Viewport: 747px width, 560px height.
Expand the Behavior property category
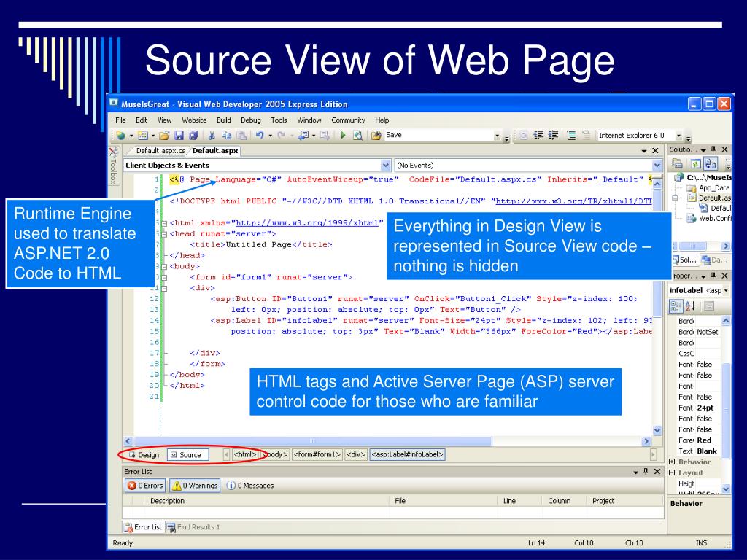point(672,462)
